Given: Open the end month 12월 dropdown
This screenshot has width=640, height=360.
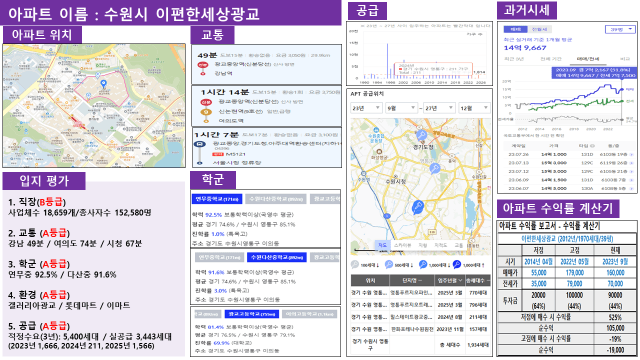Looking at the screenshot, I should [x=474, y=108].
